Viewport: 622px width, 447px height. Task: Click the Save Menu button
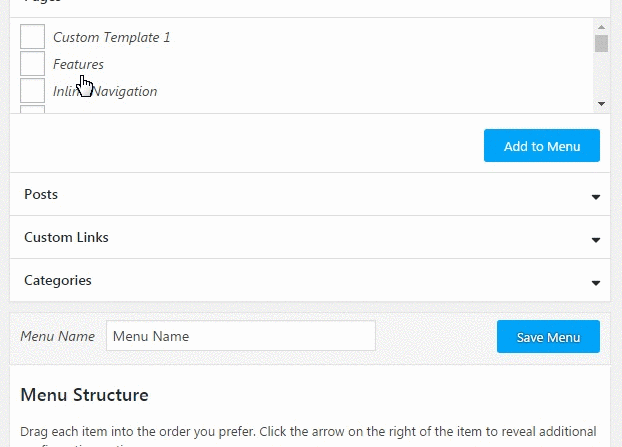(548, 337)
